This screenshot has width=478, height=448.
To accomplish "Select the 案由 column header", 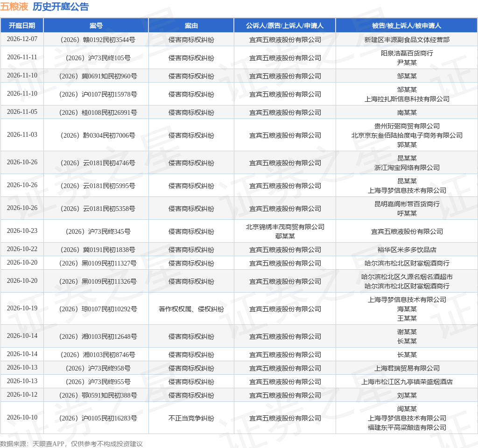I will pos(191,26).
